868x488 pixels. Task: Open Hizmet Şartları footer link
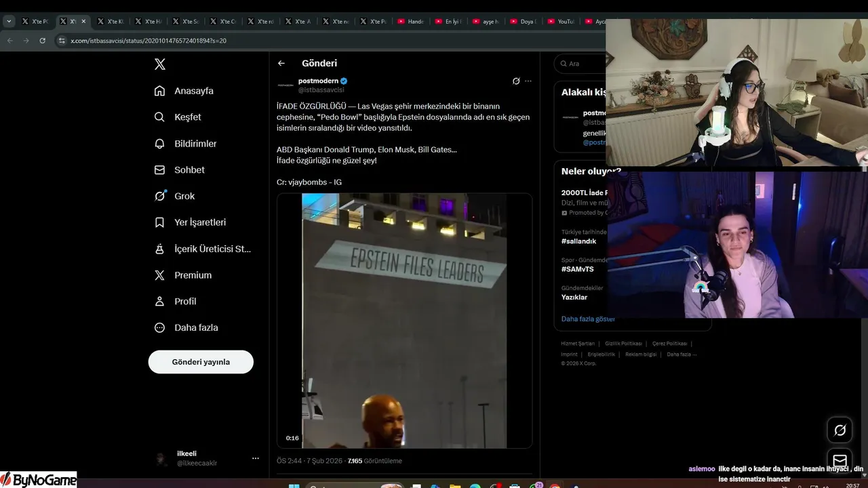click(578, 344)
